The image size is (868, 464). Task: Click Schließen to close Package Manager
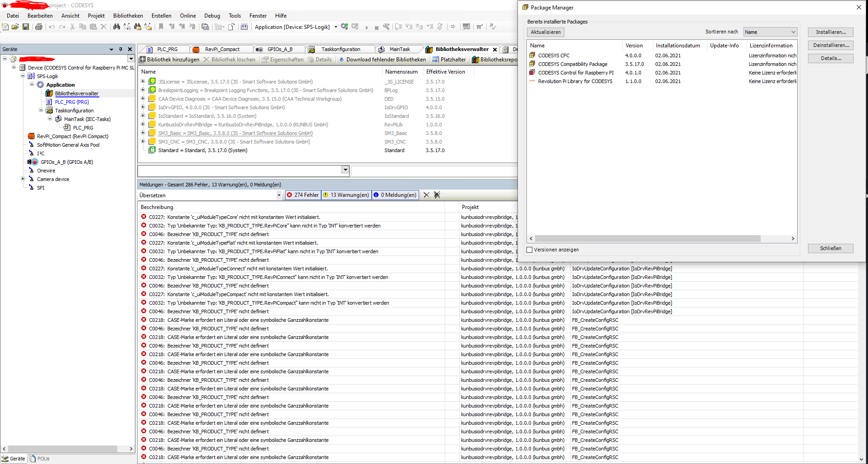click(831, 248)
